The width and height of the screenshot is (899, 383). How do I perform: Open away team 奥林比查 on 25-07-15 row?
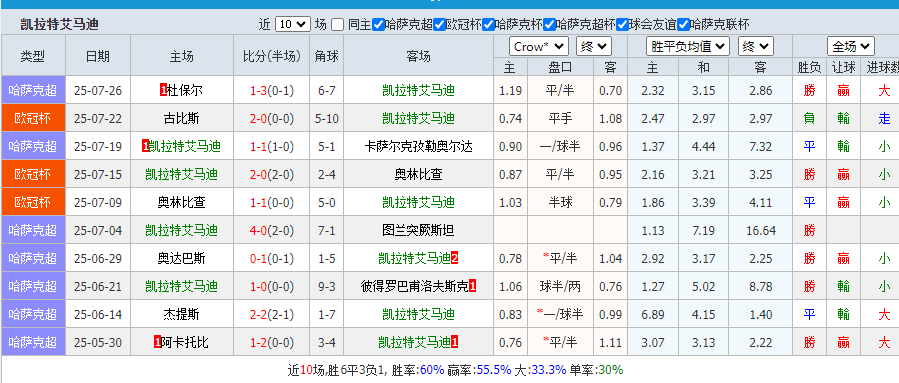pyautogui.click(x=419, y=174)
